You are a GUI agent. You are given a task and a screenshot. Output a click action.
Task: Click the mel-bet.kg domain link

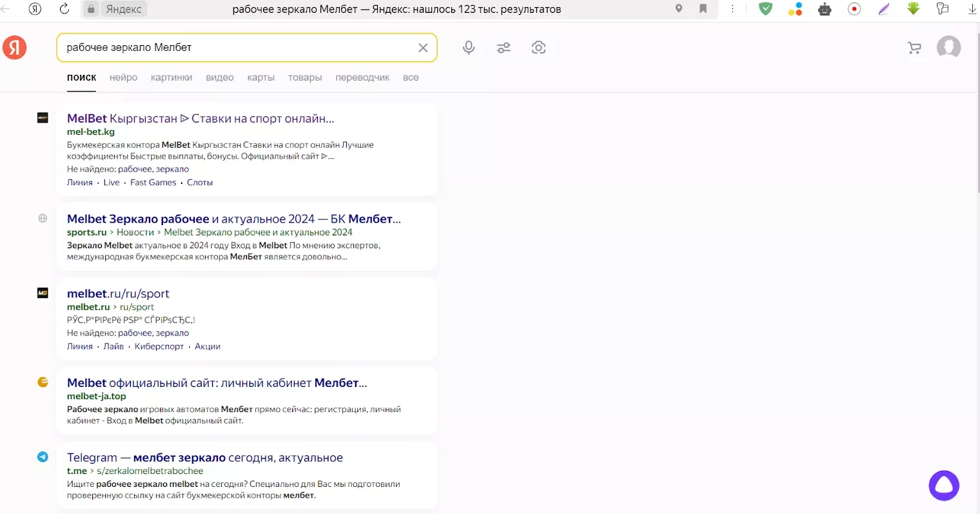pos(91,132)
